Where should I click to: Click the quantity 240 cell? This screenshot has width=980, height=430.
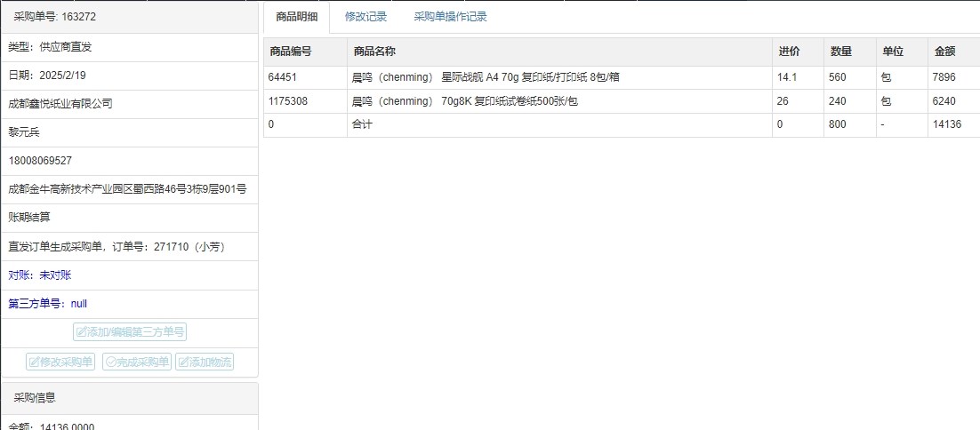click(850, 101)
